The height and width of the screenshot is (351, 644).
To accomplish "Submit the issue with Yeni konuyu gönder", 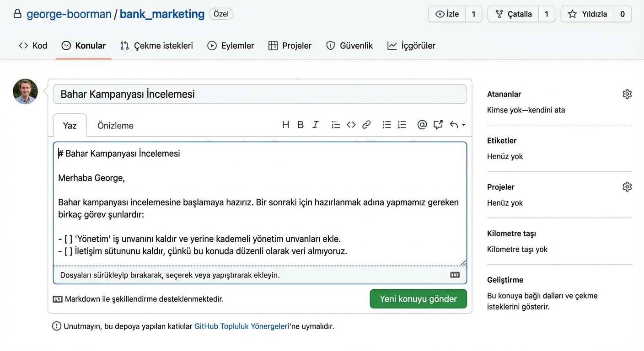I will pos(418,298).
